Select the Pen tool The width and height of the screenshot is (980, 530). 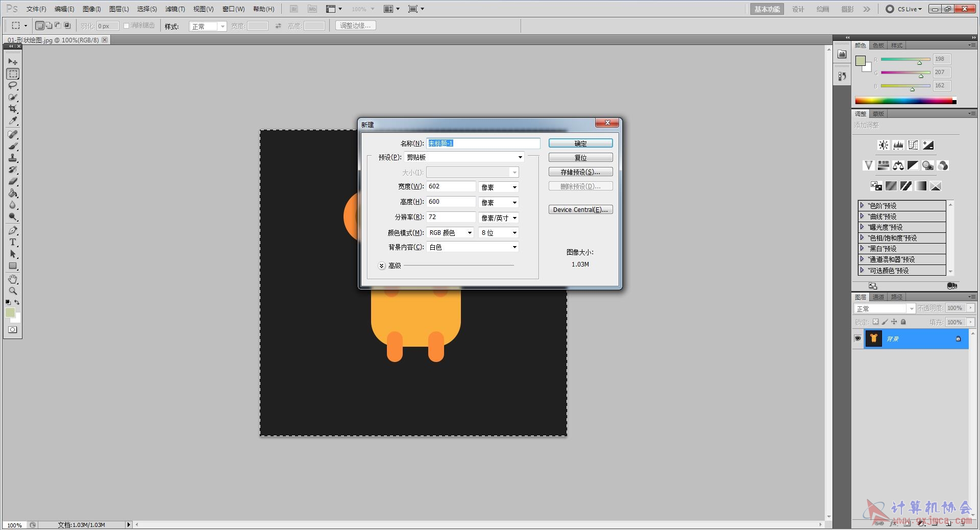(x=13, y=230)
